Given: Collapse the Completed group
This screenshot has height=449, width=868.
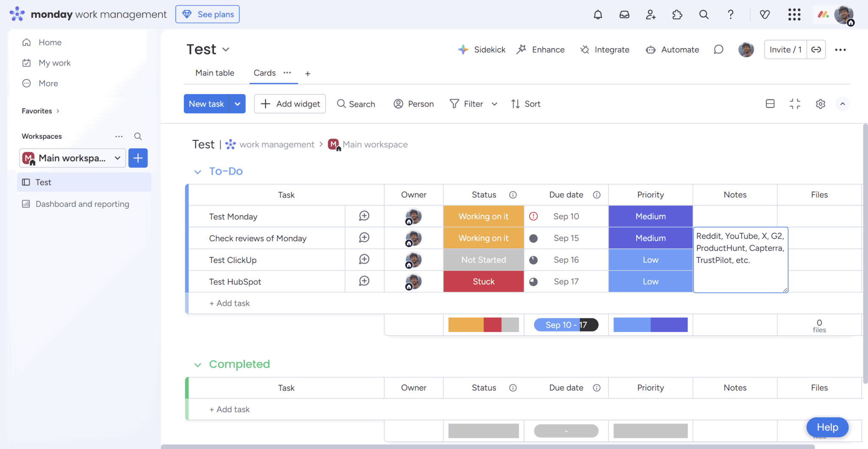Looking at the screenshot, I should (198, 365).
